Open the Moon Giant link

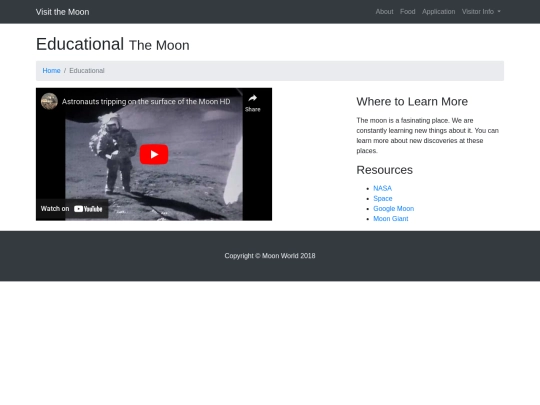point(391,219)
